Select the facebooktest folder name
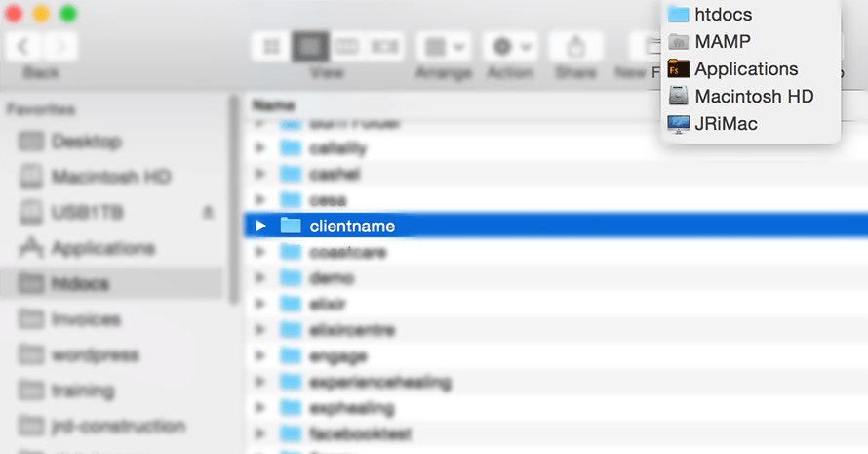The height and width of the screenshot is (454, 868). pos(361,434)
